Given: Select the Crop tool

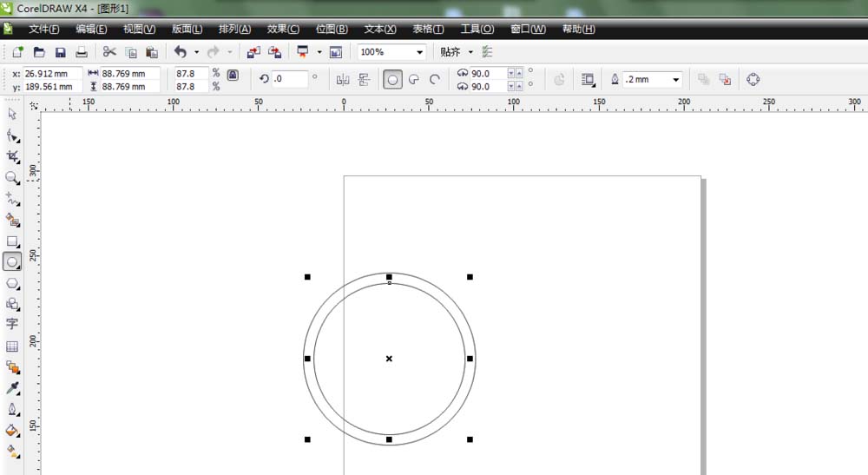Looking at the screenshot, I should pos(12,156).
